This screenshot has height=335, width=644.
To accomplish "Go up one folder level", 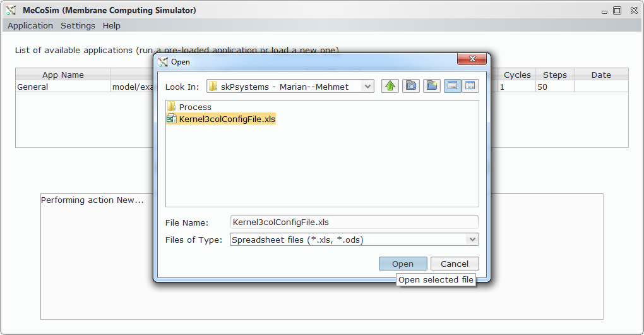I will click(x=390, y=86).
